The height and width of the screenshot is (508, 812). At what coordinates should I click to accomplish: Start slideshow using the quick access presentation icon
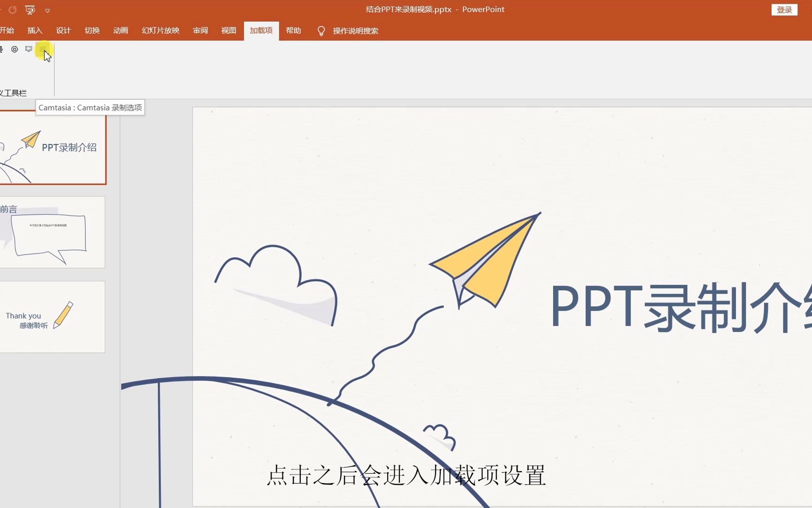coord(30,9)
